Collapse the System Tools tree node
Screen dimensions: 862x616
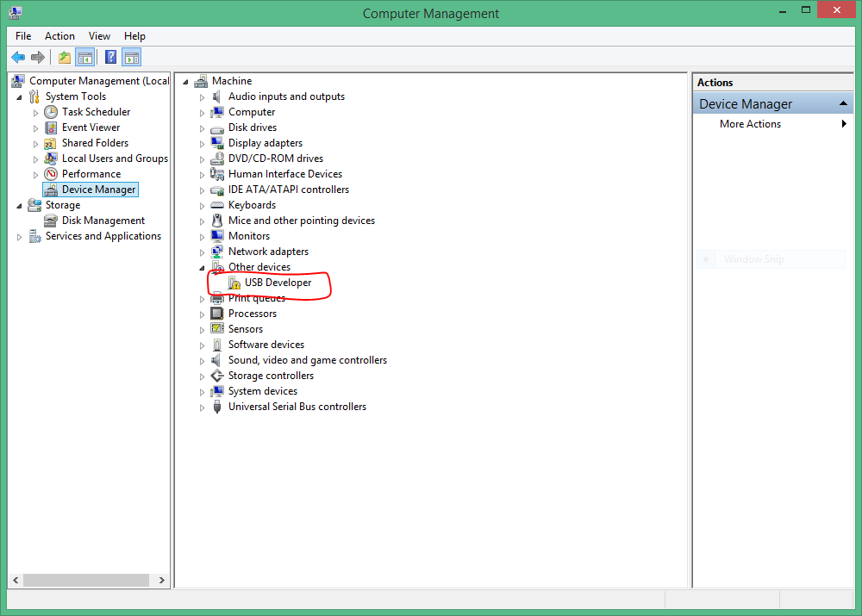point(19,97)
